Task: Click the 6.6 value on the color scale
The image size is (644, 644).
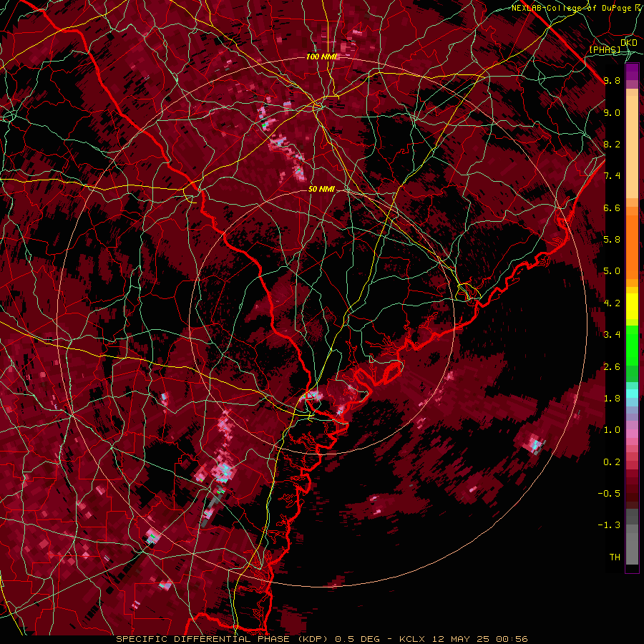Action: click(612, 208)
